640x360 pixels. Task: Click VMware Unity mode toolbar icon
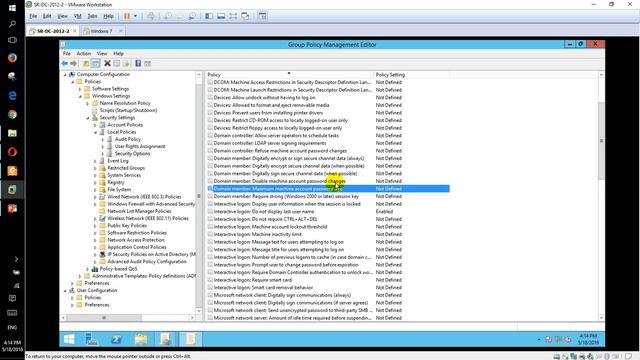click(245, 16)
